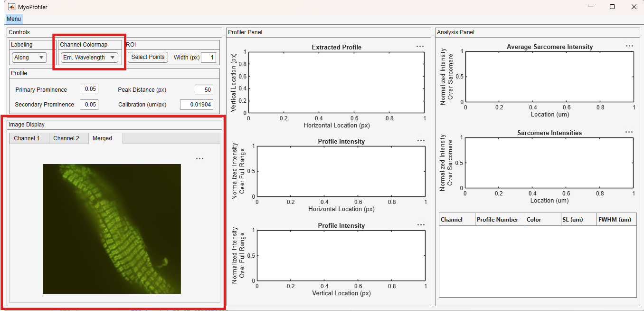Open the Average Sarcomere Intensity options menu
This screenshot has width=644, height=311.
629,46
